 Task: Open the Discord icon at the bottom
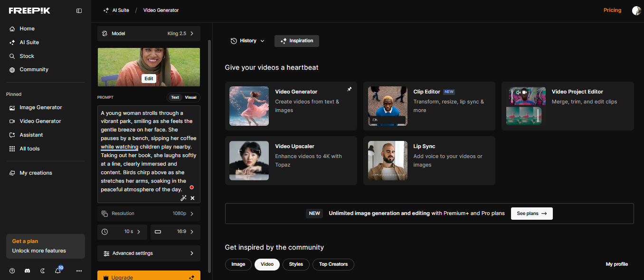[27, 271]
